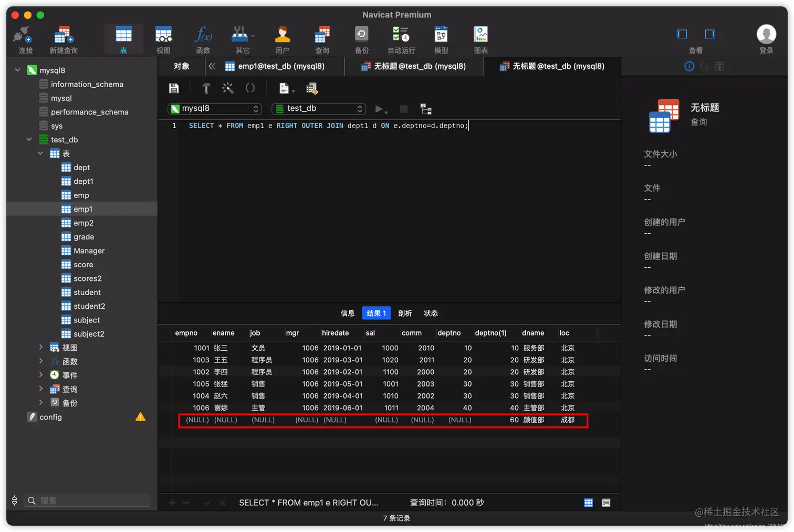
Task: Click the stop query square button
Action: pos(404,109)
